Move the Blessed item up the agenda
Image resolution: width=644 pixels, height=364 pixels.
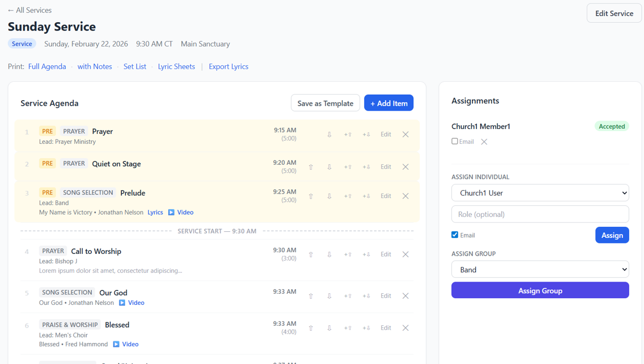click(x=311, y=327)
